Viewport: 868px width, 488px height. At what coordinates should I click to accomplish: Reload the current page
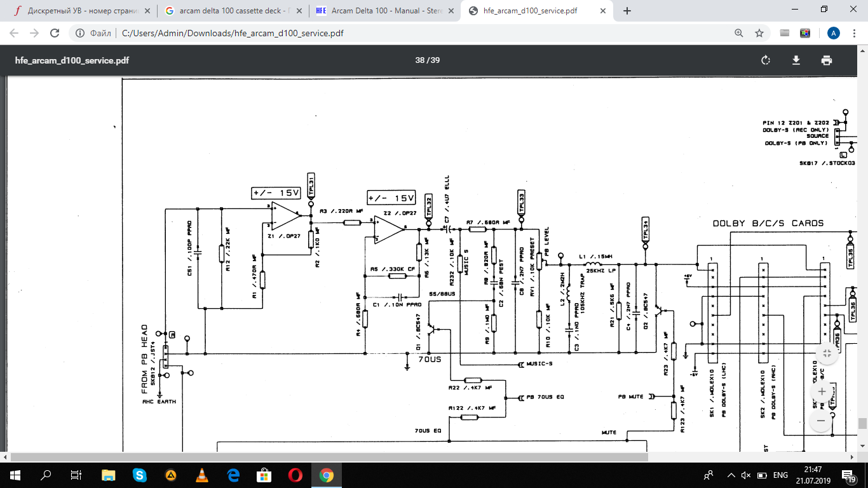point(55,33)
